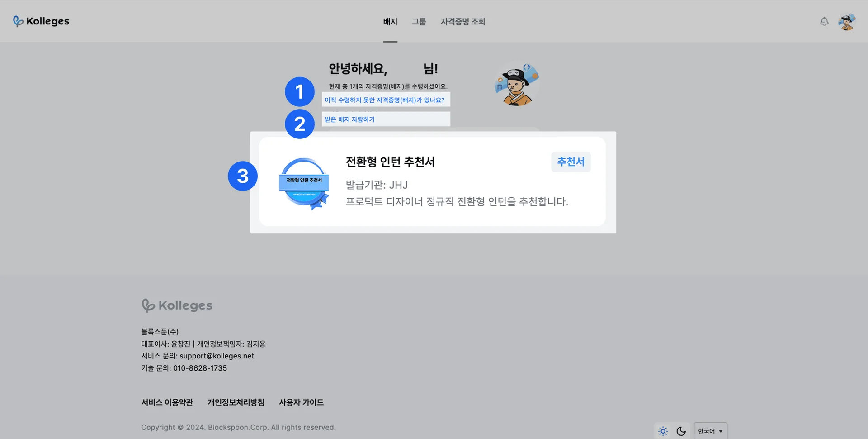Open the notification bell
Viewport: 868px width, 439px height.
824,21
